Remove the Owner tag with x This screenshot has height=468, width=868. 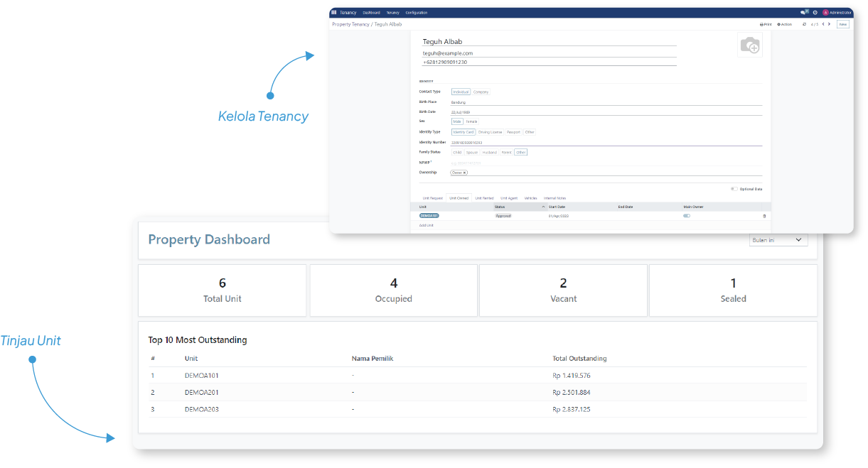click(x=464, y=173)
